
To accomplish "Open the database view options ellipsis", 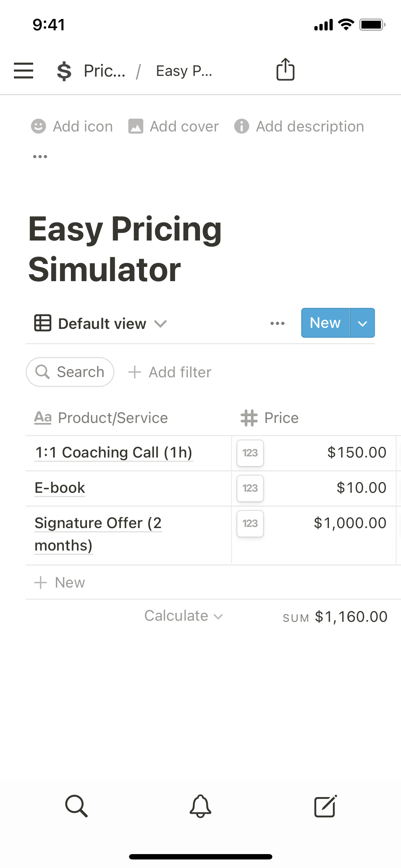I will coord(277,324).
